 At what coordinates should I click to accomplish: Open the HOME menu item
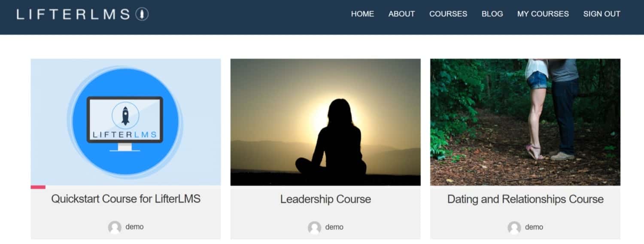362,14
